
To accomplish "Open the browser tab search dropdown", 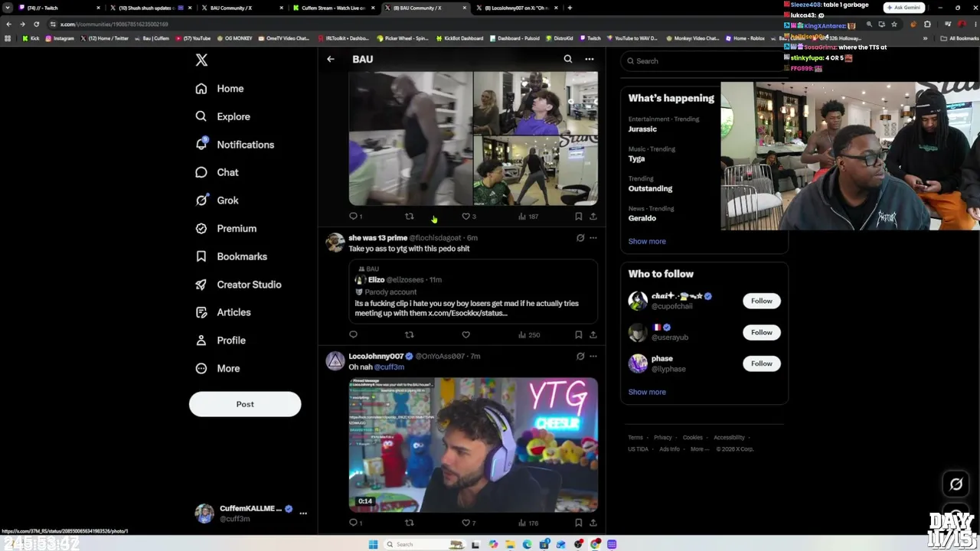I will point(8,8).
